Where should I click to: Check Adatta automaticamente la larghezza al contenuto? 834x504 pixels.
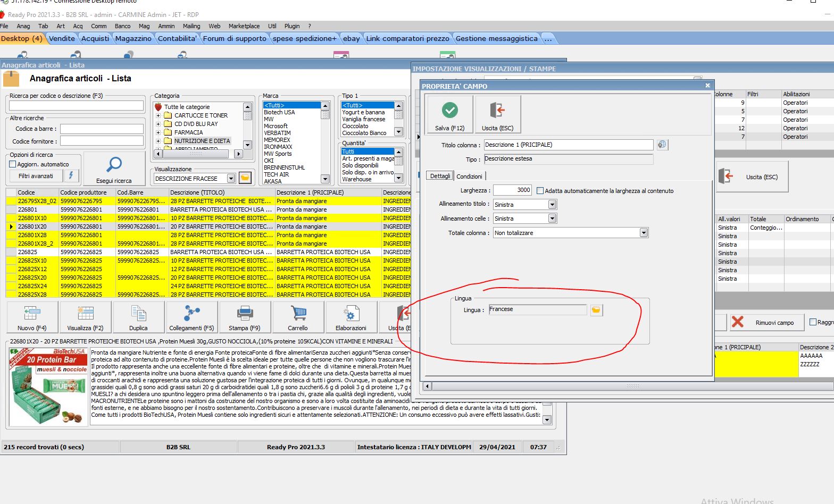tap(540, 191)
